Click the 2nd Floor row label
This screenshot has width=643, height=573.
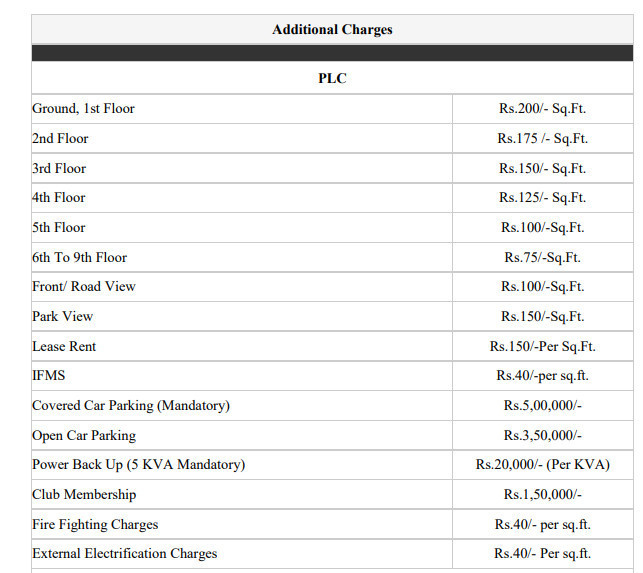[x=60, y=138]
